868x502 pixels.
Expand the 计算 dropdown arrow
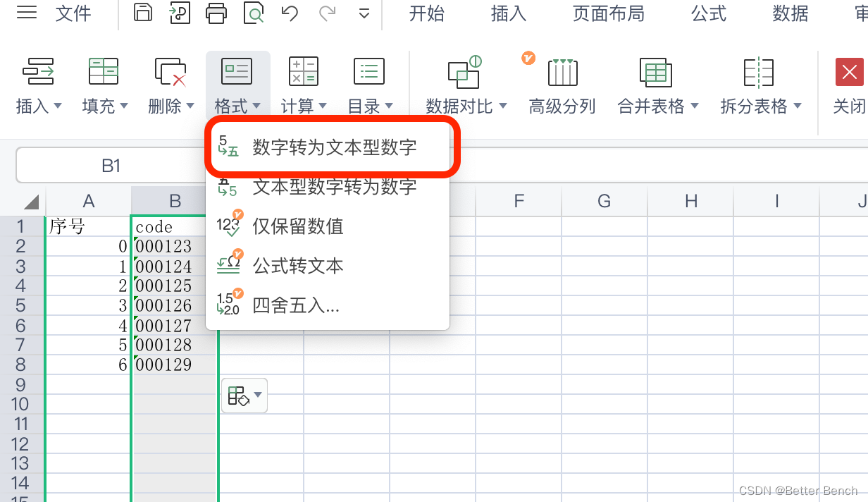tap(323, 106)
